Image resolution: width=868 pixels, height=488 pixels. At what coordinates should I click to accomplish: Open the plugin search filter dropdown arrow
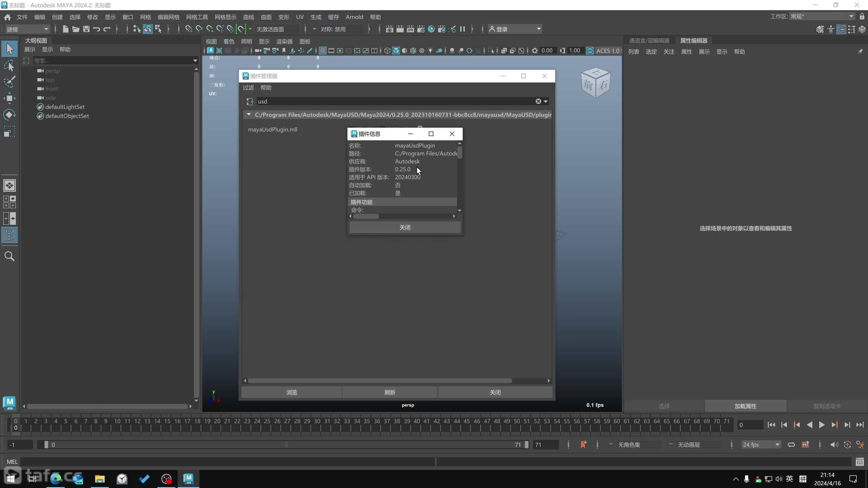(x=546, y=101)
